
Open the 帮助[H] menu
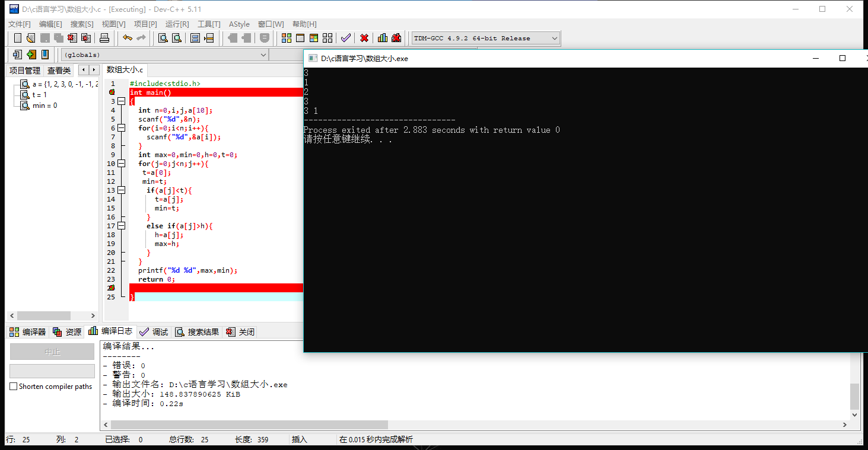coord(304,24)
